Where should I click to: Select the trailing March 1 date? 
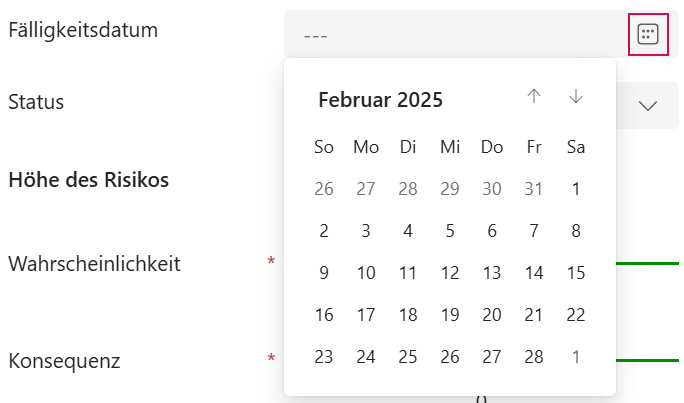pos(576,357)
